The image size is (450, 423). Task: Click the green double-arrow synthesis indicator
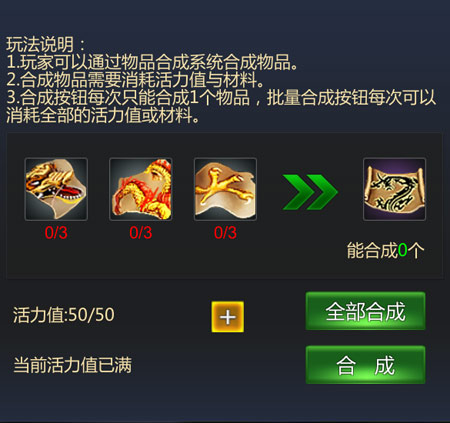(x=310, y=192)
